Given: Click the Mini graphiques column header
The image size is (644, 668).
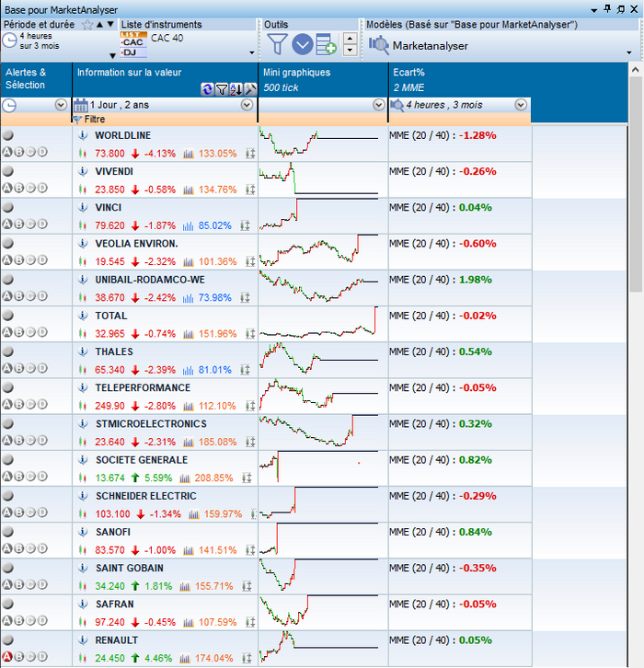Looking at the screenshot, I should pyautogui.click(x=323, y=80).
